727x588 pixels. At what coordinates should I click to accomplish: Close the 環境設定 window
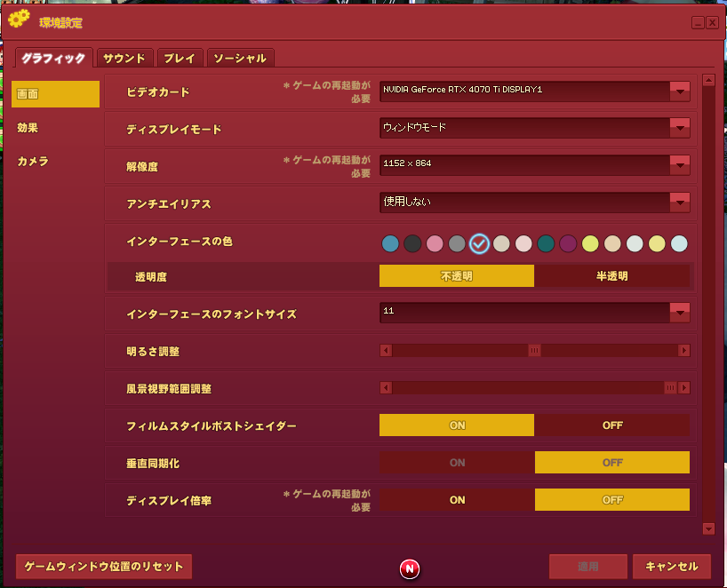[x=712, y=23]
